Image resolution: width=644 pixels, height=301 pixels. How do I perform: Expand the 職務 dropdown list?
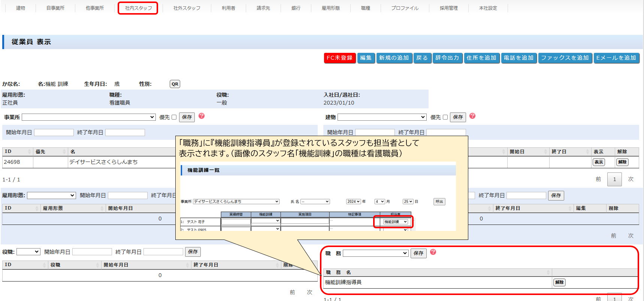[x=375, y=253]
